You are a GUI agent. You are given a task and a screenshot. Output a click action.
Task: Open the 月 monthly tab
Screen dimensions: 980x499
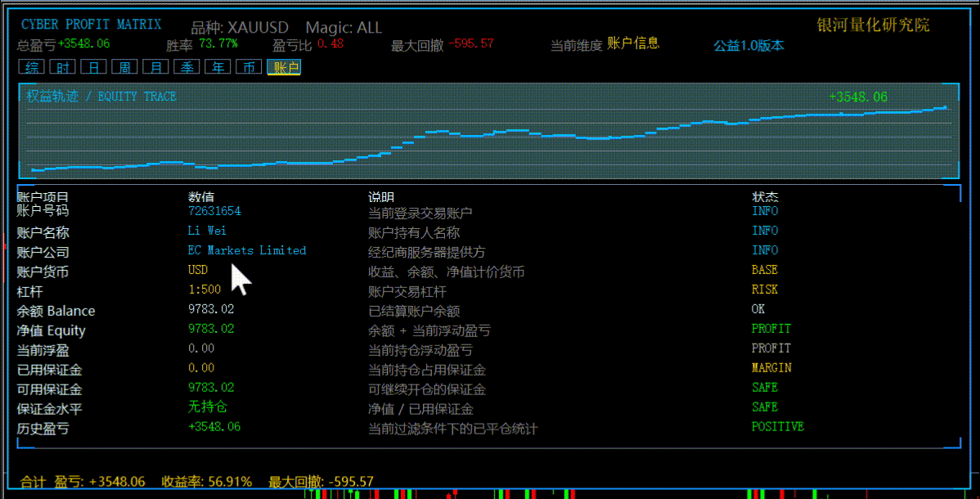pyautogui.click(x=155, y=67)
